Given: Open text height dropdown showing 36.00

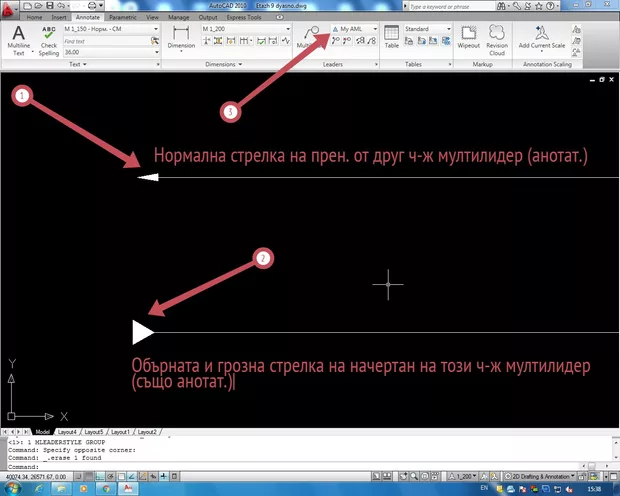Looking at the screenshot, I should 111,52.
